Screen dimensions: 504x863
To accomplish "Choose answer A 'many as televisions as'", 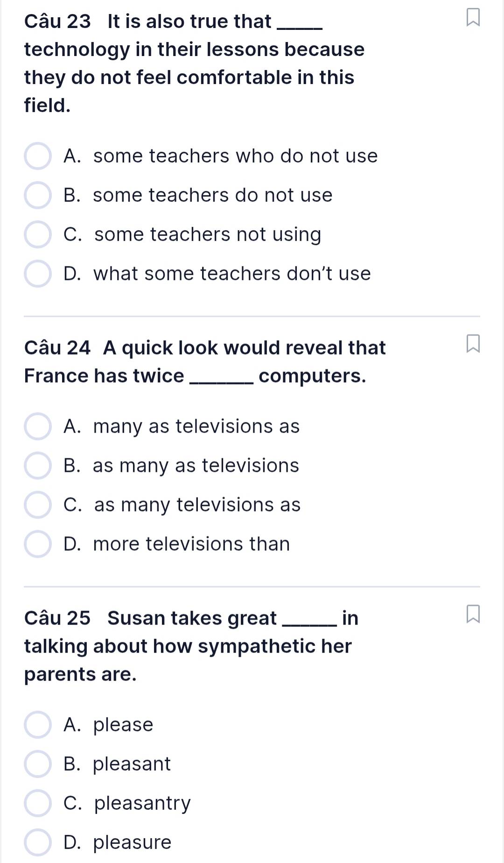I will [38, 427].
